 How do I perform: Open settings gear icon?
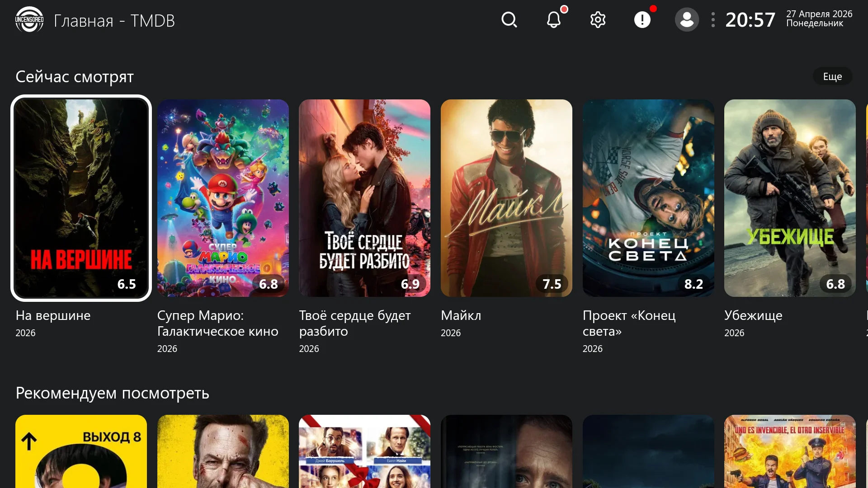click(x=598, y=20)
